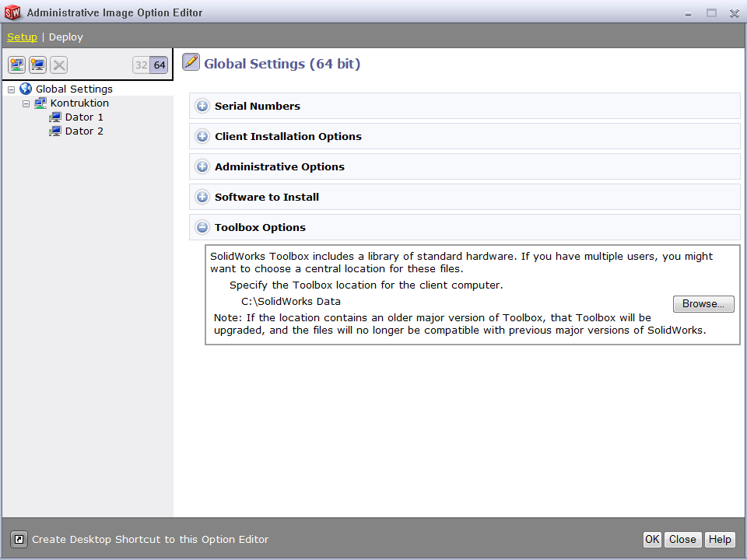747x560 pixels.
Task: Expand the Serial Numbers section
Action: click(202, 106)
